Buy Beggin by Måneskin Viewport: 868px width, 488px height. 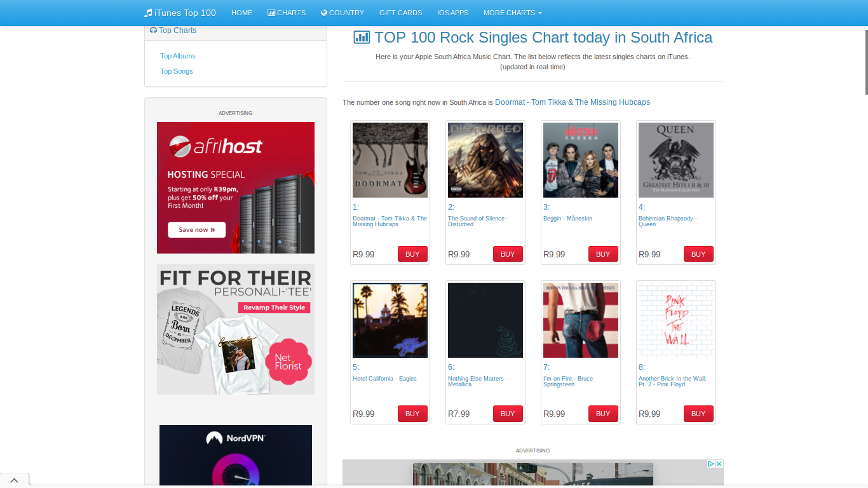(603, 254)
